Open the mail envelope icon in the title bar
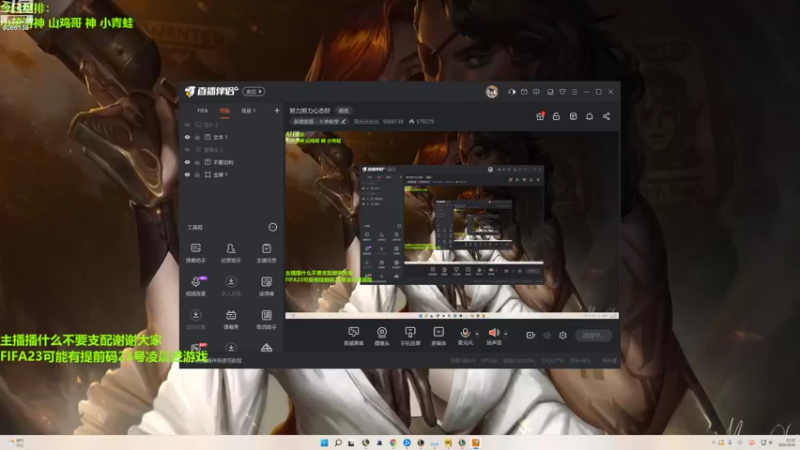Image resolution: width=800 pixels, height=450 pixels. click(524, 92)
